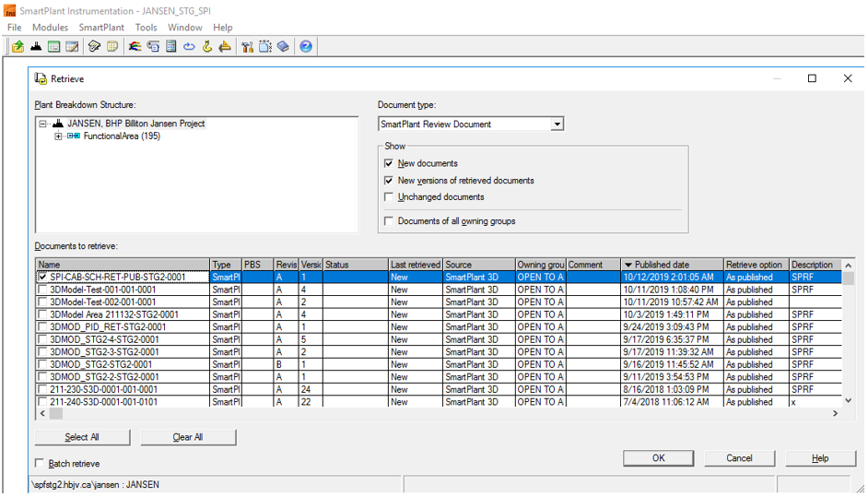Click the black plant silhouette toolbar icon

36,46
